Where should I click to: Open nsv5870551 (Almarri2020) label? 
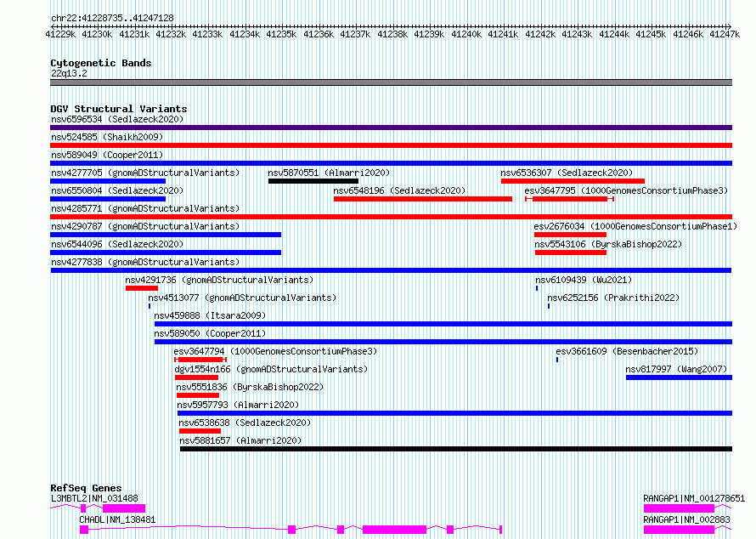click(x=329, y=173)
